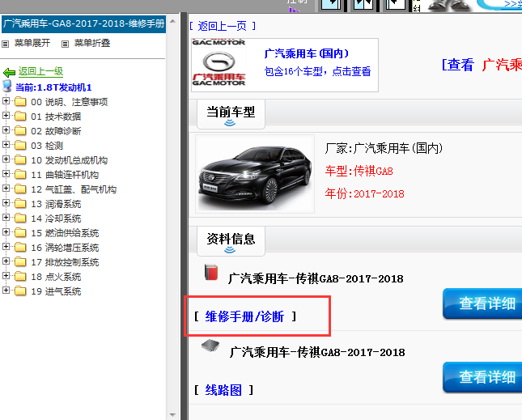Viewport: 522px width, 420px height.
Task: Expand the 11 曲轴连杆机构 node
Action: coord(6,174)
